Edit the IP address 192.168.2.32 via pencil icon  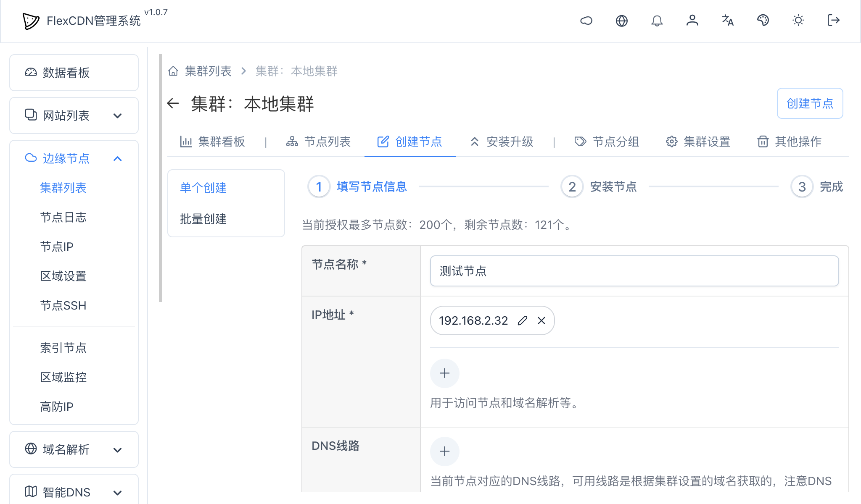523,320
